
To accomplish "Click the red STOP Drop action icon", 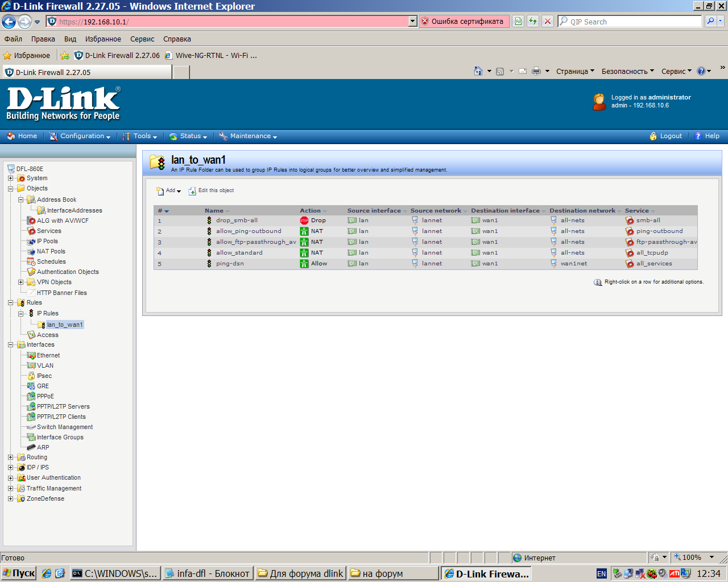I will pyautogui.click(x=304, y=221).
